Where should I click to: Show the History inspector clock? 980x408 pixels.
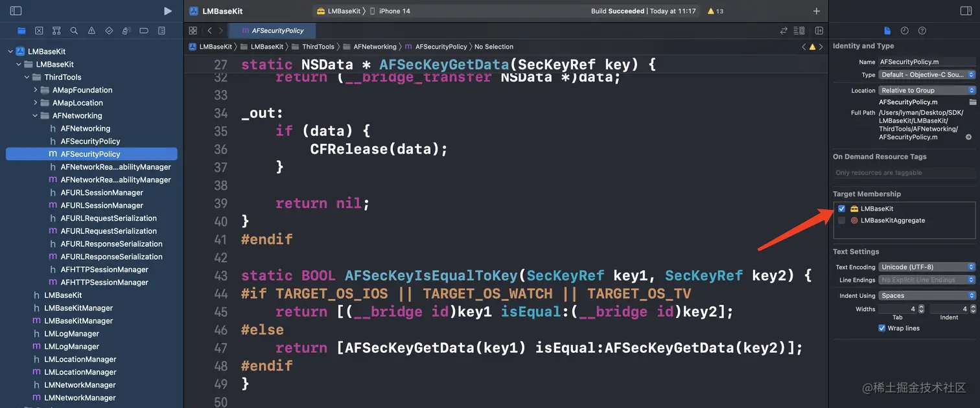point(905,30)
